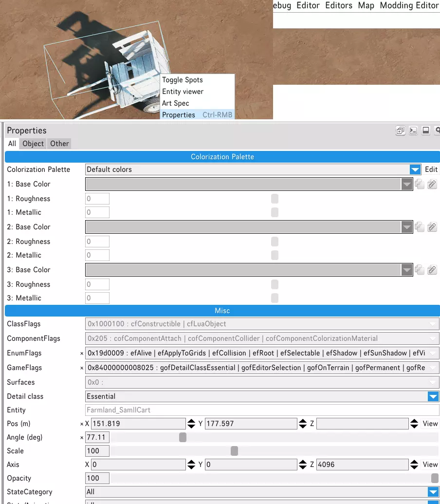The image size is (440, 504).
Task: Expand the GameFlags flag list
Action: [x=433, y=368]
